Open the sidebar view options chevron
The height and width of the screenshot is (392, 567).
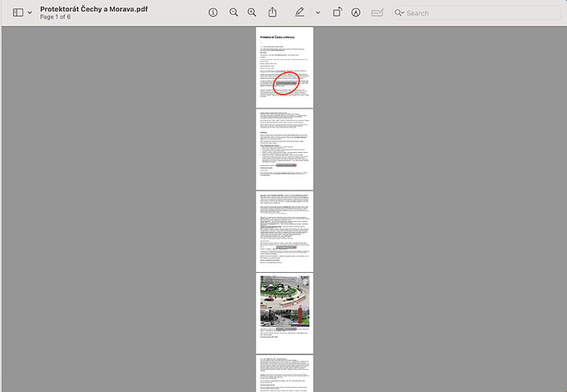point(30,13)
